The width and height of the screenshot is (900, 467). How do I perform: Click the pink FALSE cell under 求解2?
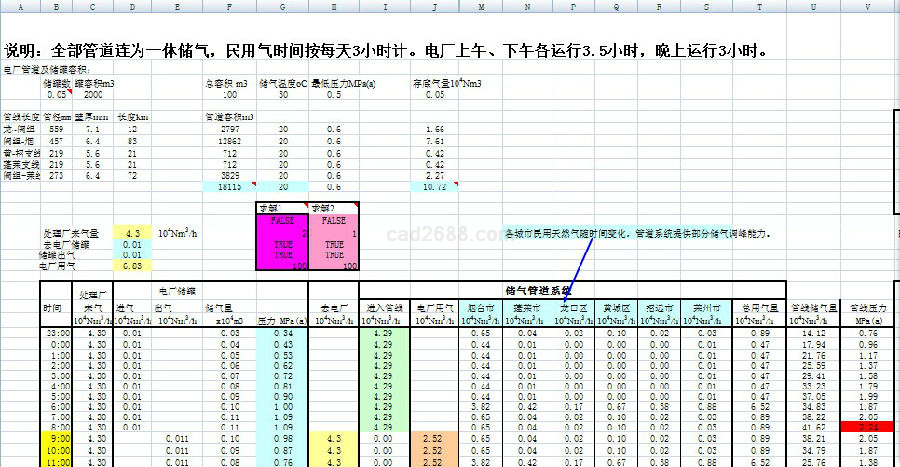coord(333,221)
